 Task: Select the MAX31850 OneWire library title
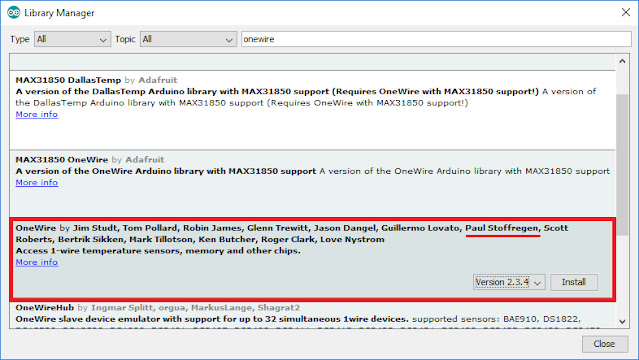pos(62,160)
